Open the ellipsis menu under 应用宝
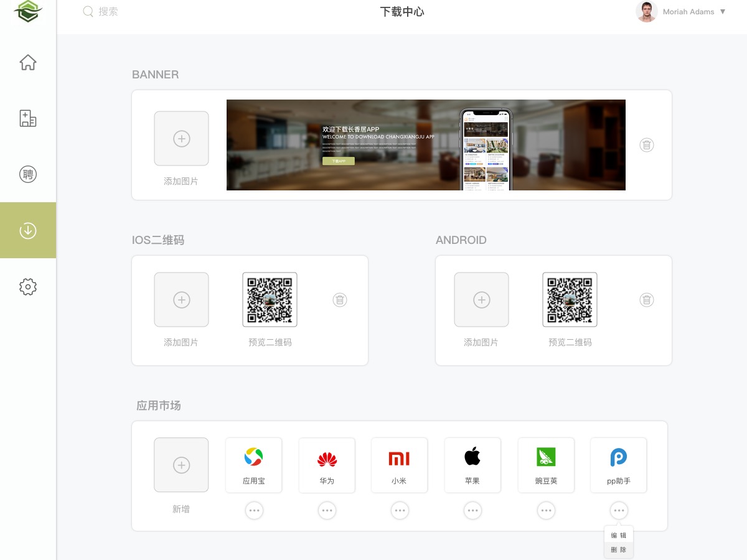This screenshot has height=560, width=747. click(x=254, y=510)
